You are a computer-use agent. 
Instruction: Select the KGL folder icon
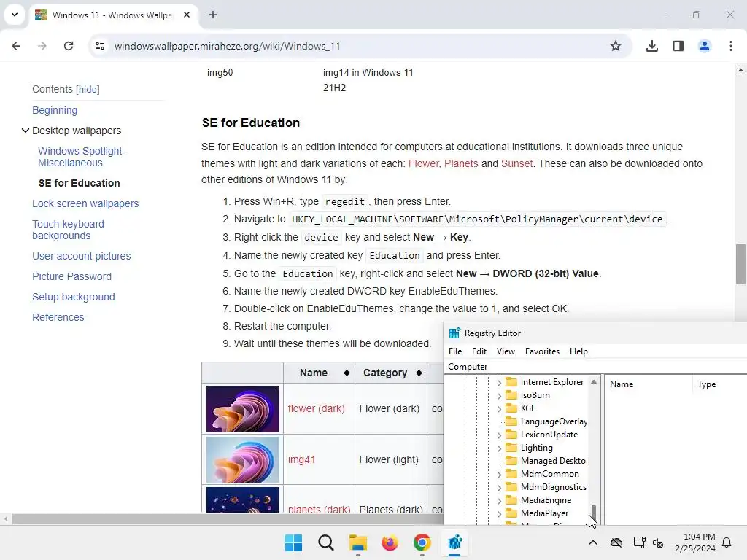click(x=511, y=408)
